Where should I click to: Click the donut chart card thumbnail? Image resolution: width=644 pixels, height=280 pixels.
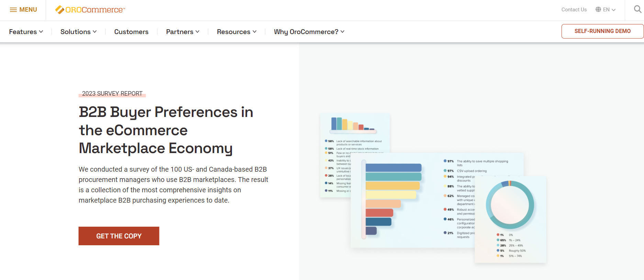point(510,219)
